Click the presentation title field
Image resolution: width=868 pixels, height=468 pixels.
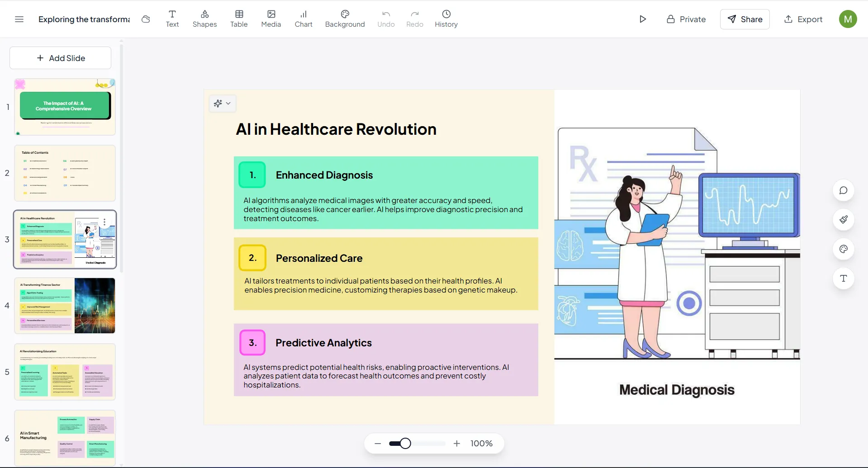pos(84,19)
